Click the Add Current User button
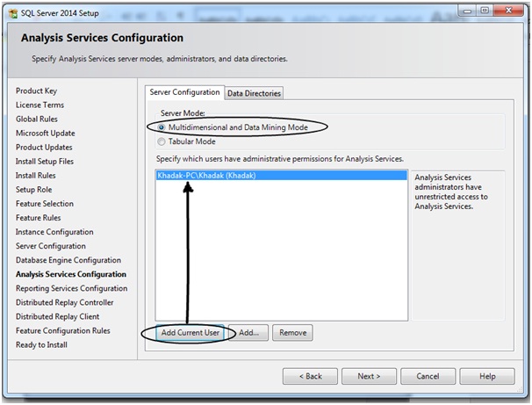The height and width of the screenshot is (405, 532). point(190,333)
